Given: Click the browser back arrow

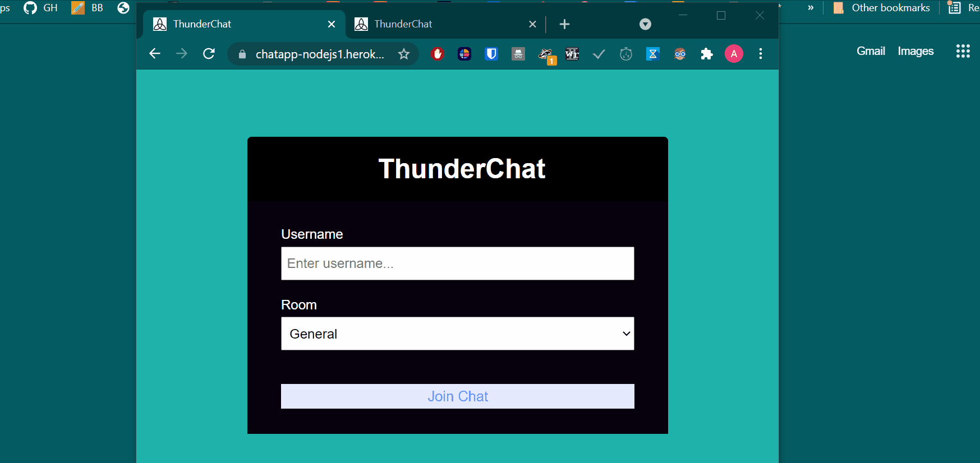Looking at the screenshot, I should click(x=155, y=54).
